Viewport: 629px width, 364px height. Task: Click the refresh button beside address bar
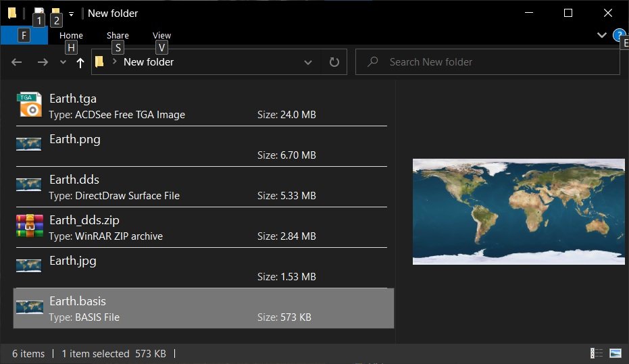pyautogui.click(x=334, y=62)
